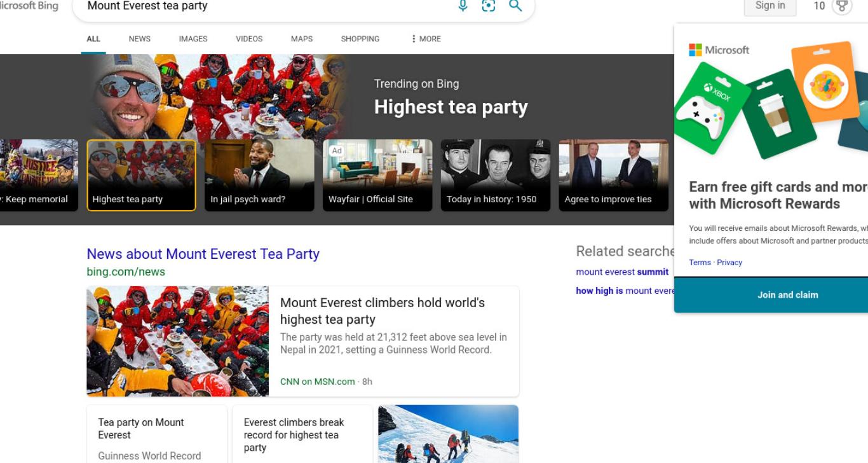
Task: Click the Highest tea party banner title
Action: click(451, 107)
